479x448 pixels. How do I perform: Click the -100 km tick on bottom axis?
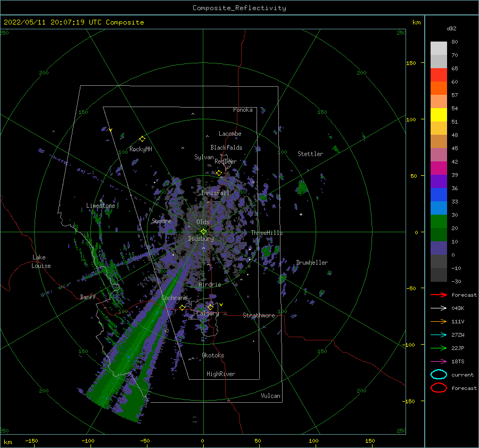coord(88,441)
